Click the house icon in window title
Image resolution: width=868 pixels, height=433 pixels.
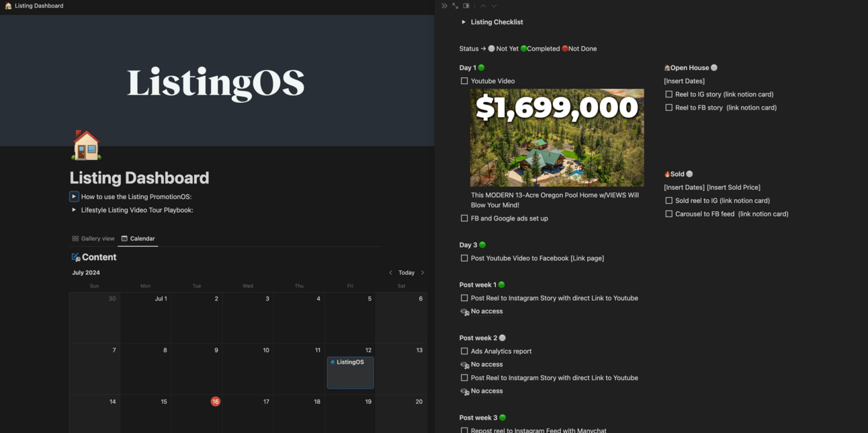8,6
